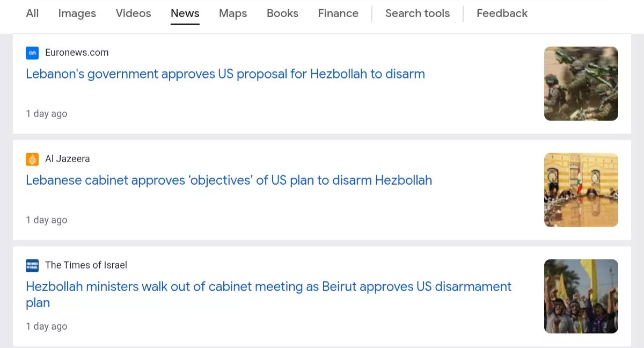
Task: Expand Search tools options
Action: tap(418, 13)
